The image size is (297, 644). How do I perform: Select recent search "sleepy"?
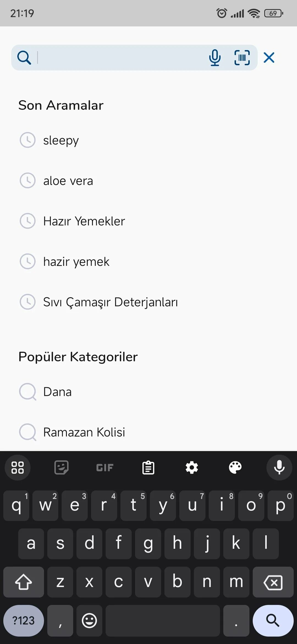[61, 140]
